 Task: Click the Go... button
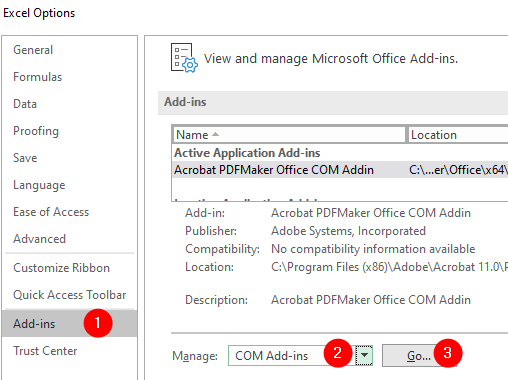(x=419, y=356)
